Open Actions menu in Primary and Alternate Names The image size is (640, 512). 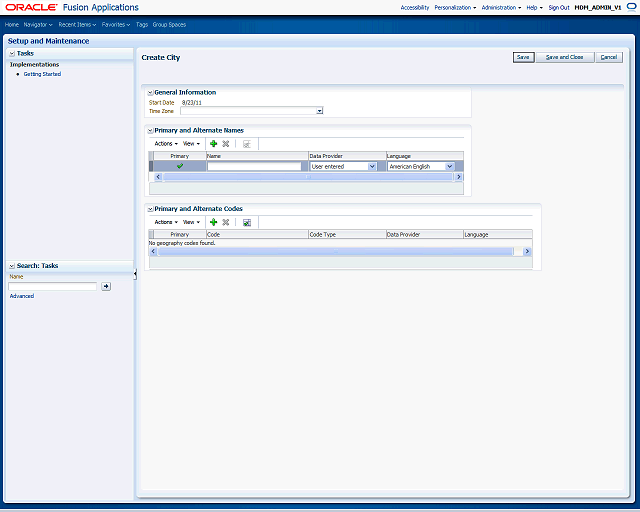coord(166,144)
